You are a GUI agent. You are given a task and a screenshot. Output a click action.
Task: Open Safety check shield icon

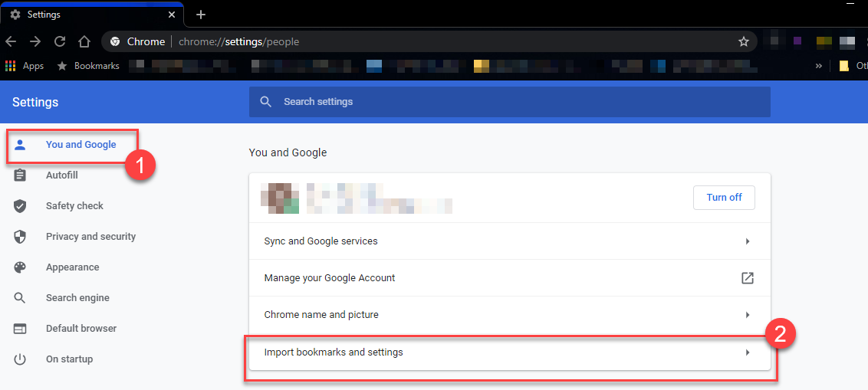(x=20, y=206)
